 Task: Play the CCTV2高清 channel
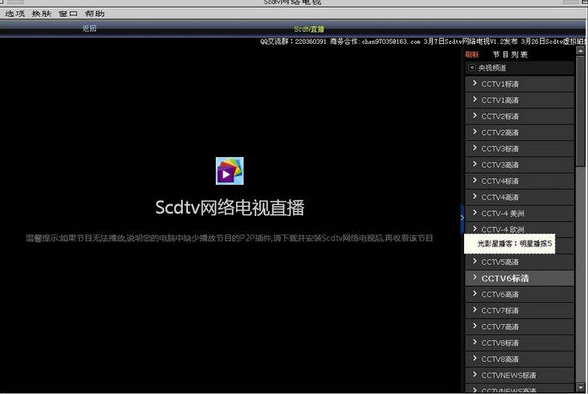coord(520,132)
